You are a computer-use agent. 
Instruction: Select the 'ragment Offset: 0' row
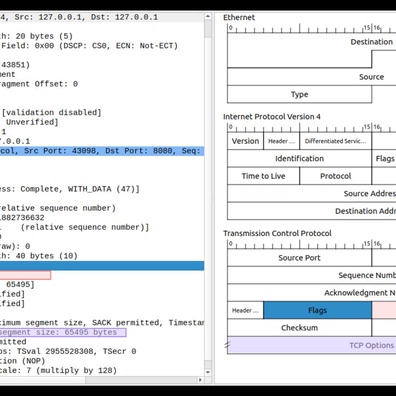pyautogui.click(x=102, y=84)
